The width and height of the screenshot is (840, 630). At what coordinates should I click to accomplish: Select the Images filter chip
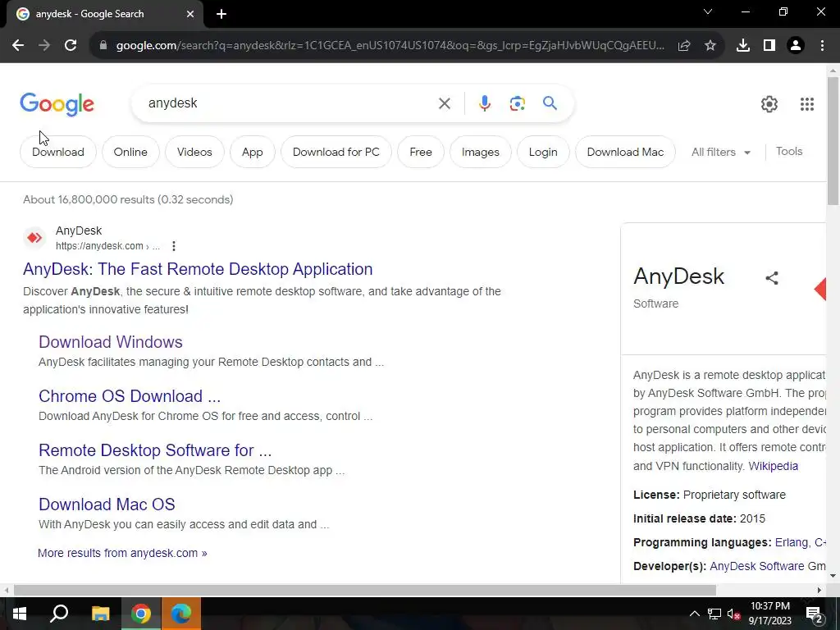click(x=481, y=152)
